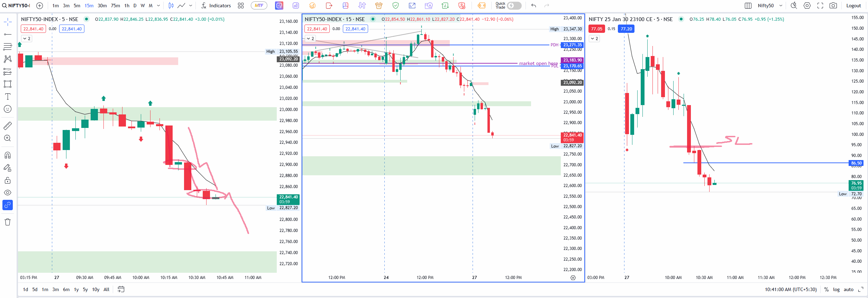The width and height of the screenshot is (868, 298).
Task: Click the red sell price 77.05
Action: click(597, 29)
